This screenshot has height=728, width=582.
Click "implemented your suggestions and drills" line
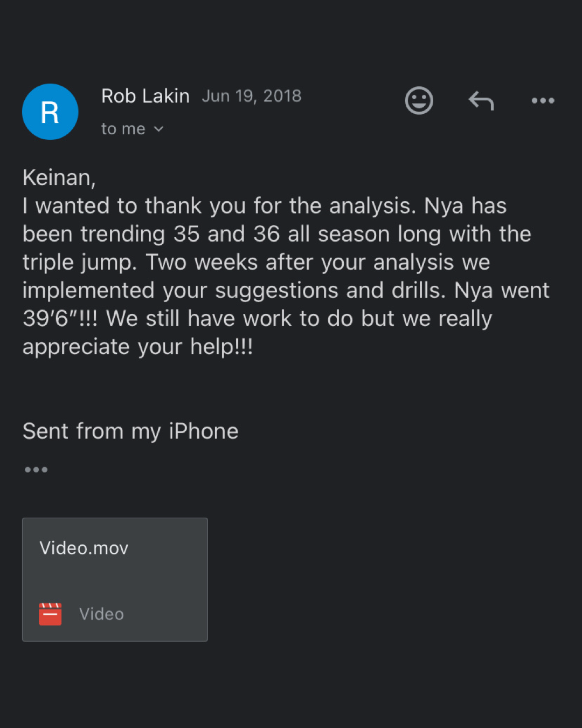(x=234, y=290)
